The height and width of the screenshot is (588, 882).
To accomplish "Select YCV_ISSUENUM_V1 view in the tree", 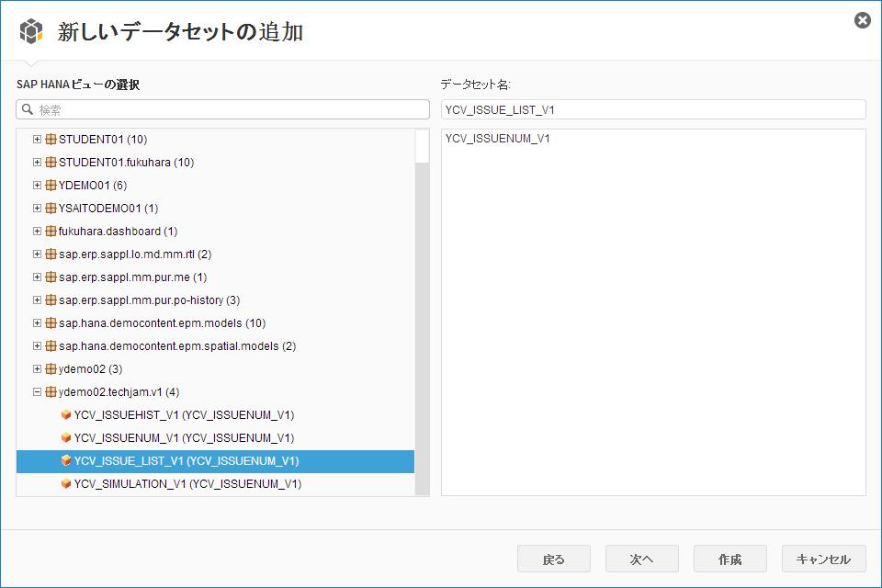I will pyautogui.click(x=184, y=437).
